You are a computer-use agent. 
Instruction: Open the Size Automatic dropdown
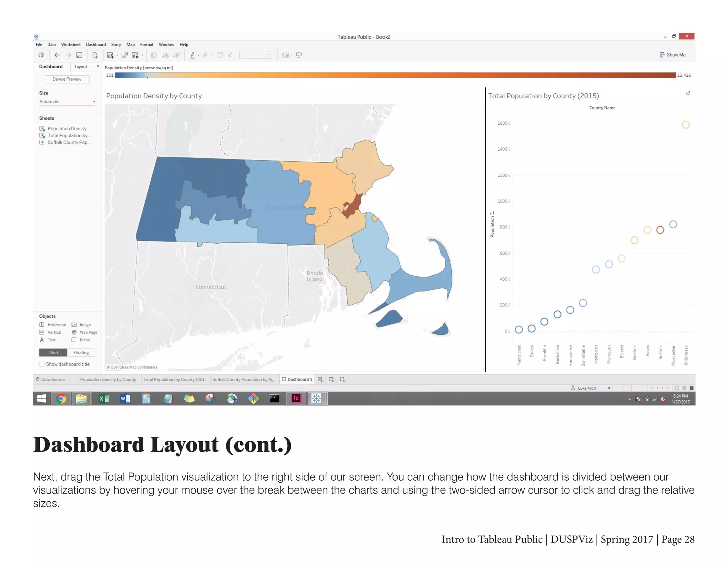pyautogui.click(x=67, y=102)
